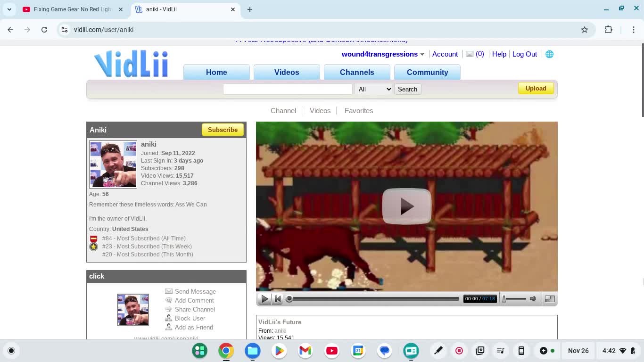The width and height of the screenshot is (644, 362).
Task: Open the inbox envelope icon
Action: (470, 54)
